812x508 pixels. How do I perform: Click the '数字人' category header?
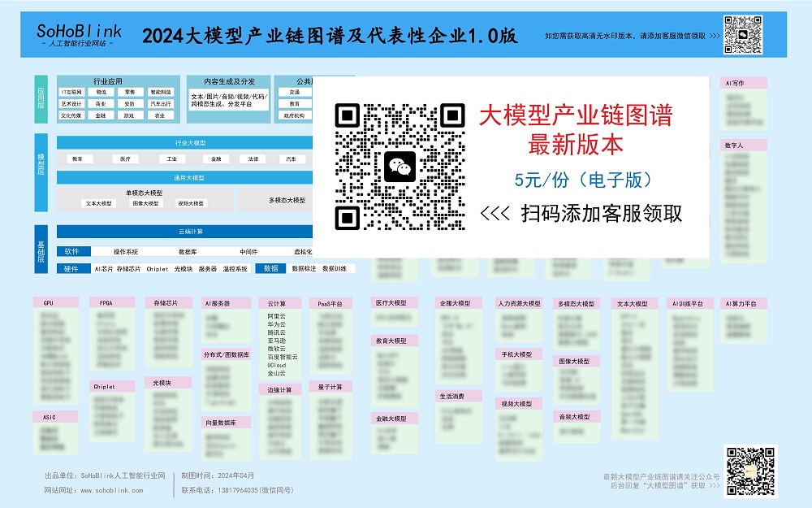744,145
